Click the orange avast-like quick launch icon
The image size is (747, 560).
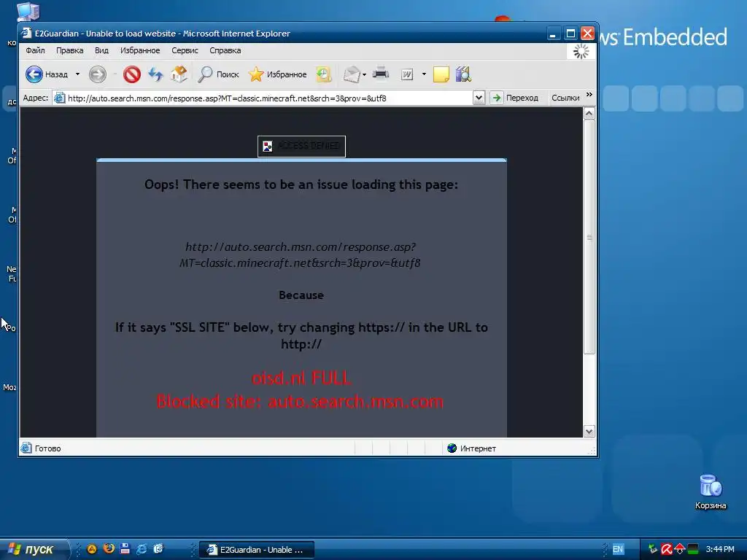[x=91, y=549]
